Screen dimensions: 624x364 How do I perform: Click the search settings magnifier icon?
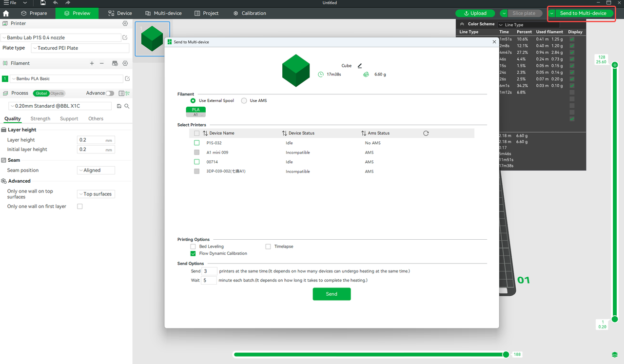[x=127, y=106]
